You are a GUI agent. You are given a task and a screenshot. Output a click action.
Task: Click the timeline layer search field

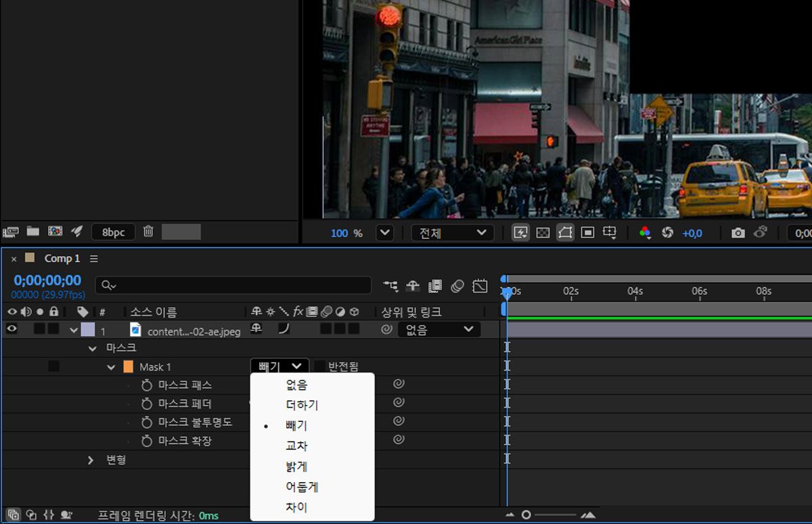233,285
